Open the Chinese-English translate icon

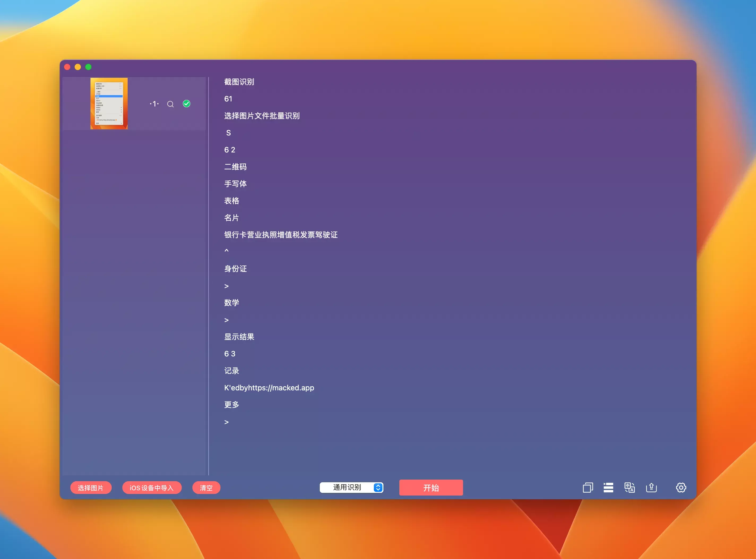[x=629, y=488]
